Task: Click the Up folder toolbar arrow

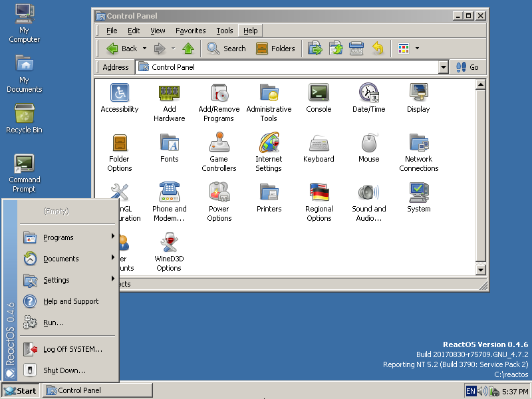Action: pyautogui.click(x=188, y=49)
